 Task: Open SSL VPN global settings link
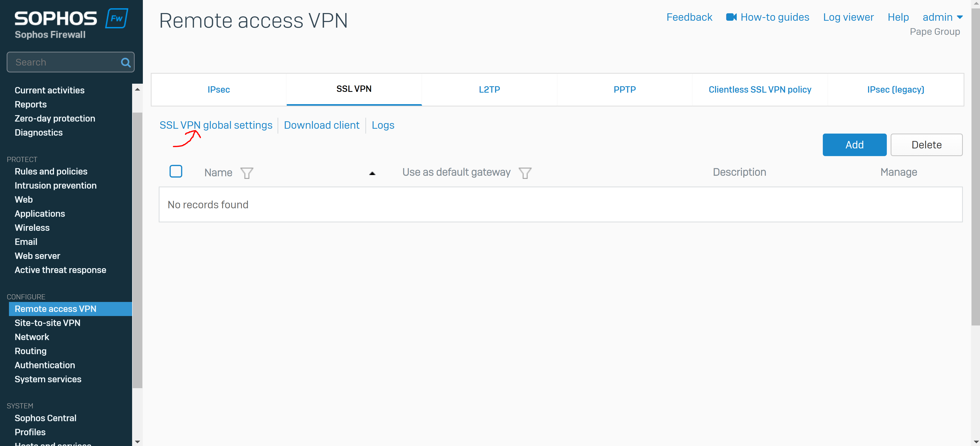coord(216,125)
